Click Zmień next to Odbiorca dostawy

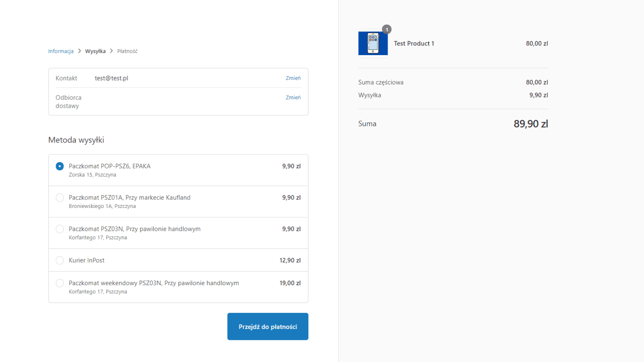[293, 97]
